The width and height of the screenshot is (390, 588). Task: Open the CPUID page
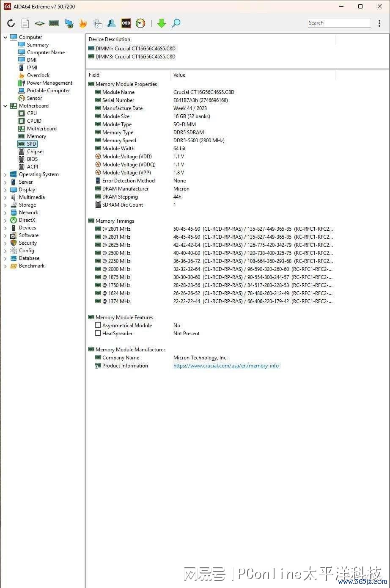[34, 121]
